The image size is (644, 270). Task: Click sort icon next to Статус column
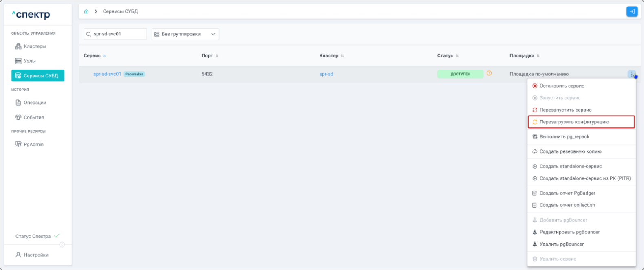click(457, 56)
